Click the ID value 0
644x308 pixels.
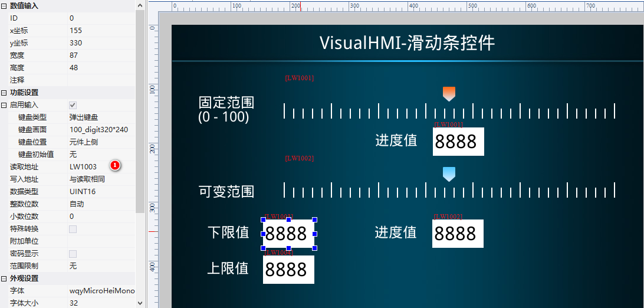[101, 18]
